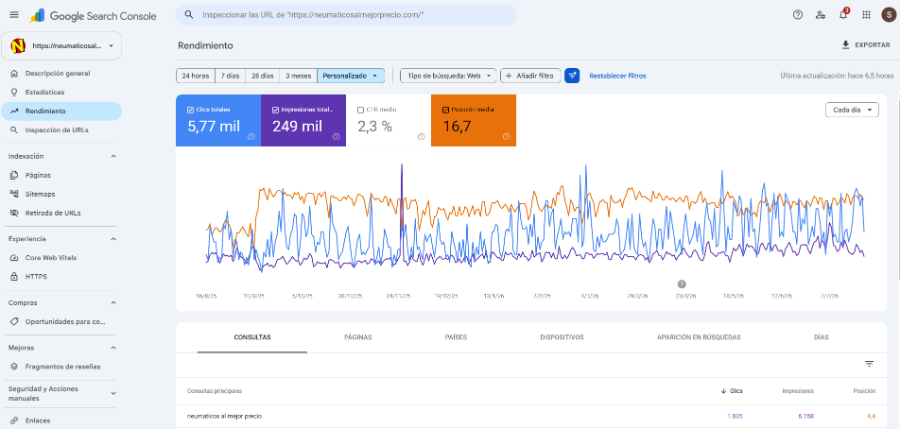The height and width of the screenshot is (429, 900).
Task: Click help icon on Clics totales card
Action: (x=251, y=137)
